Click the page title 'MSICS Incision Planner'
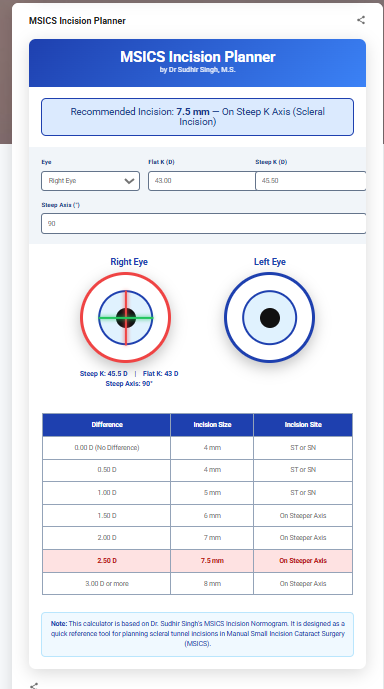Image resolution: width=384 pixels, height=689 pixels. click(x=77, y=21)
